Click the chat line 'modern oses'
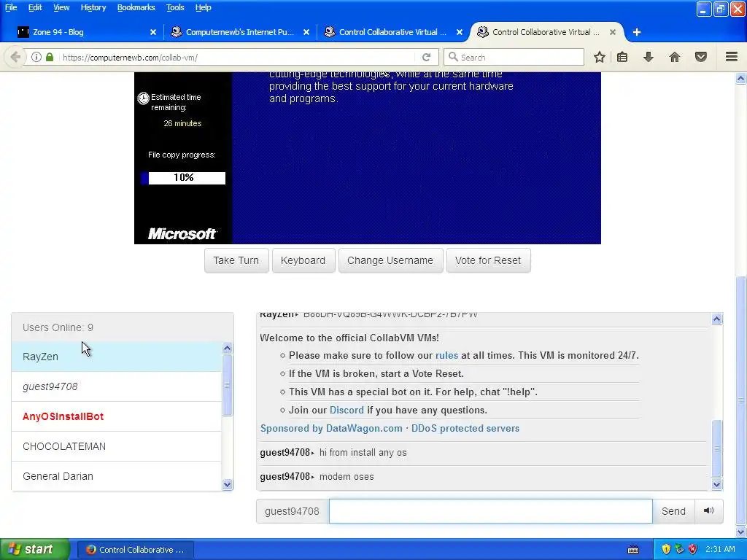 click(x=347, y=477)
